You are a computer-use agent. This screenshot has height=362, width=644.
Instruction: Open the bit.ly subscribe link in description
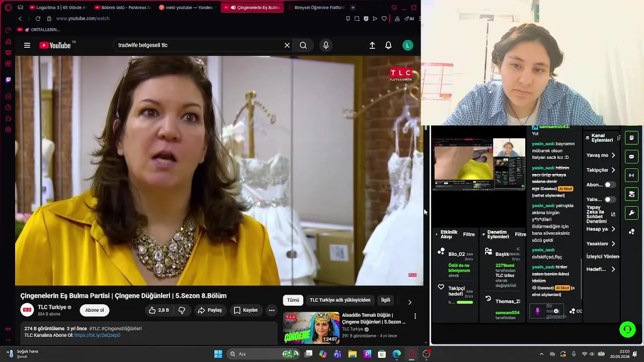(x=97, y=335)
